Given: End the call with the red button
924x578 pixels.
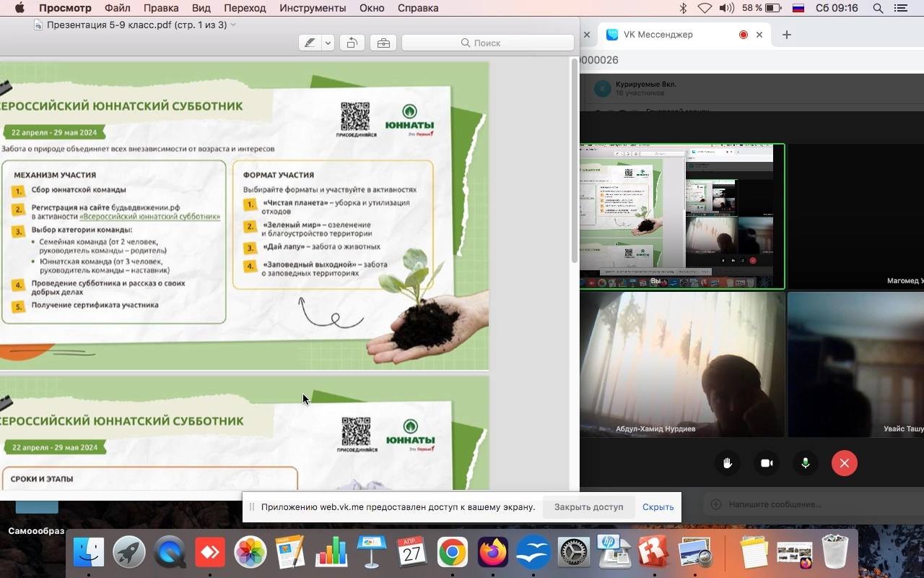Looking at the screenshot, I should [845, 463].
